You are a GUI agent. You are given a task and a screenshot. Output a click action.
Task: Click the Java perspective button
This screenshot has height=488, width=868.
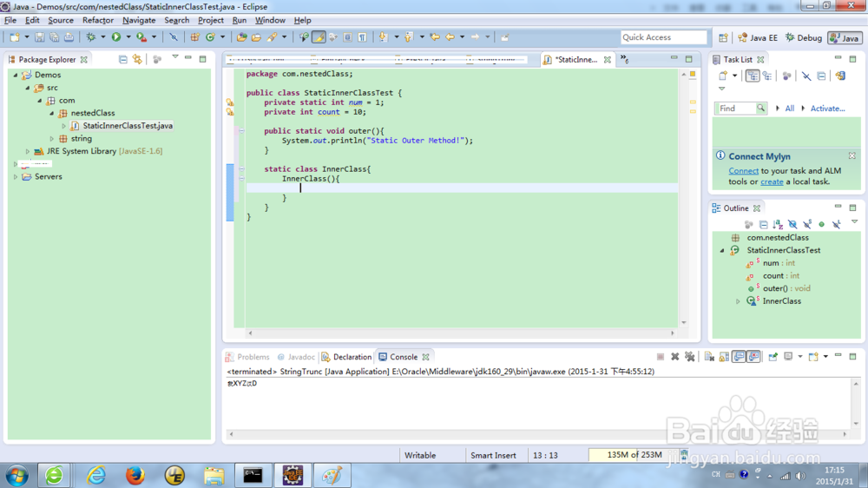[845, 37]
